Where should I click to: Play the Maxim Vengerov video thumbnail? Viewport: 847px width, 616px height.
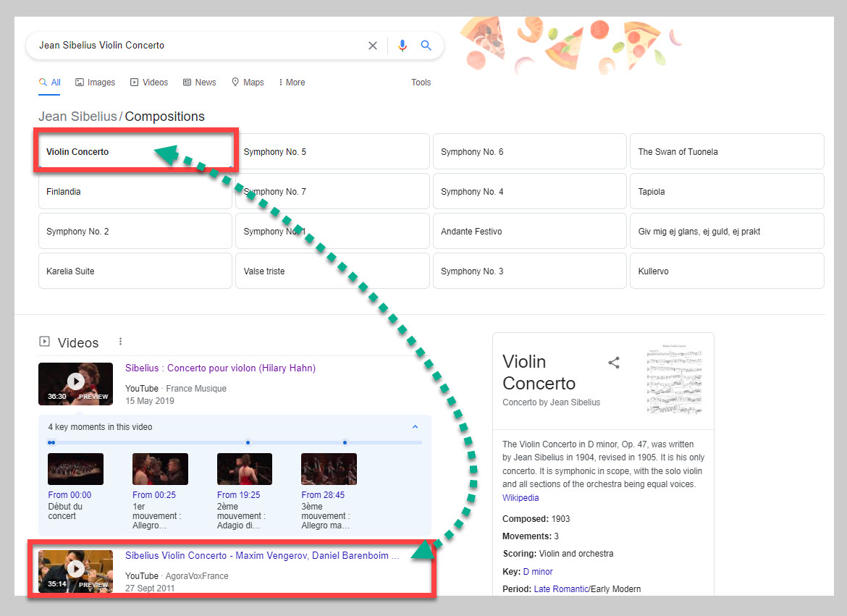(x=76, y=570)
